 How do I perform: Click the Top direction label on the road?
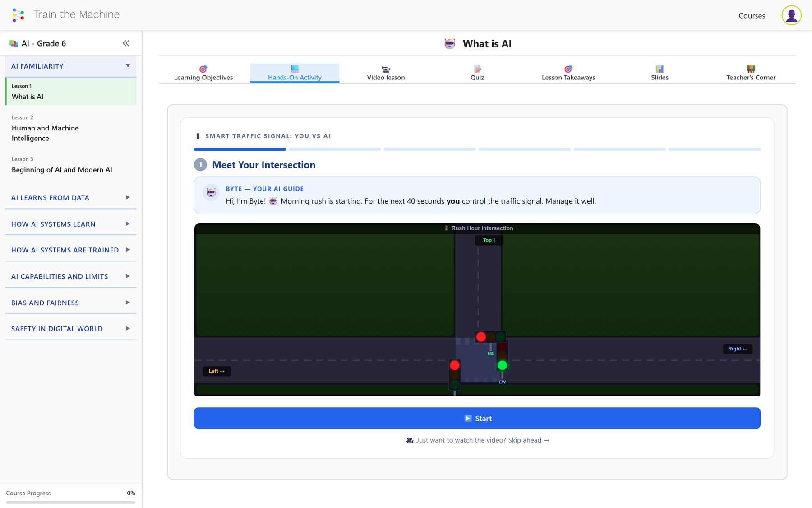coord(489,240)
